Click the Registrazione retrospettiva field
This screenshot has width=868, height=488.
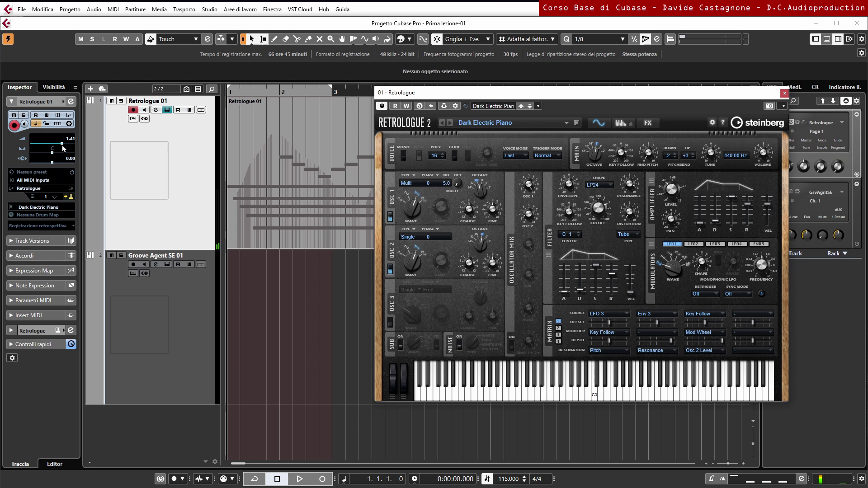[42, 226]
